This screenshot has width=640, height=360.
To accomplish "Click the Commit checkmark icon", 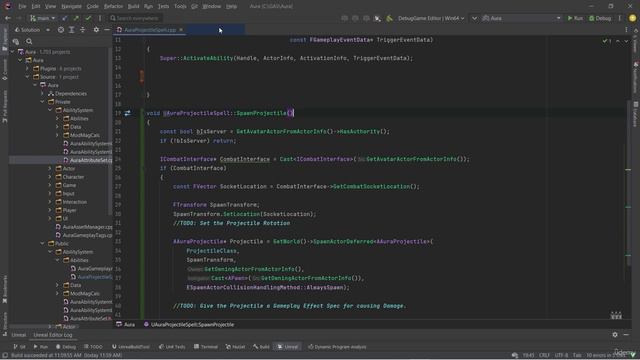I will pyautogui.click(x=88, y=18).
